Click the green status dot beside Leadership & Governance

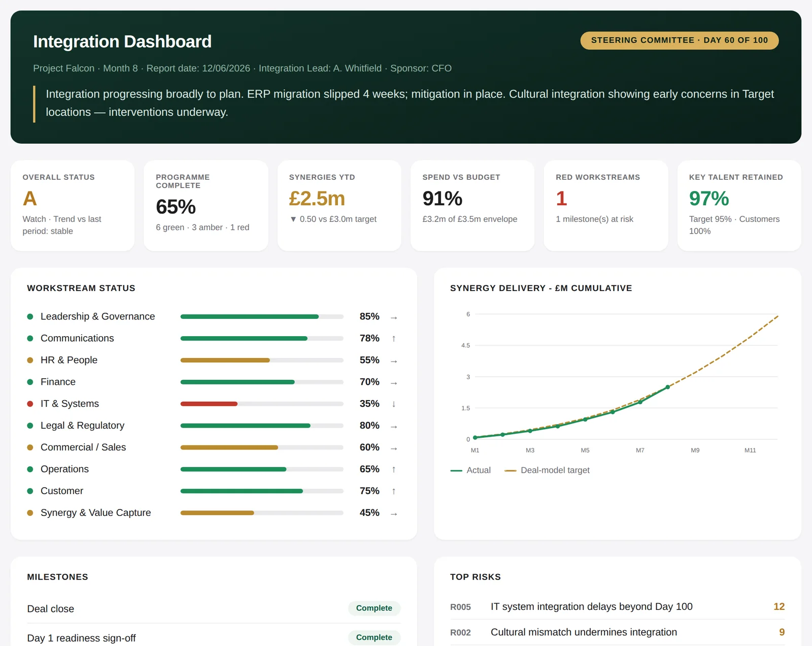pos(30,316)
